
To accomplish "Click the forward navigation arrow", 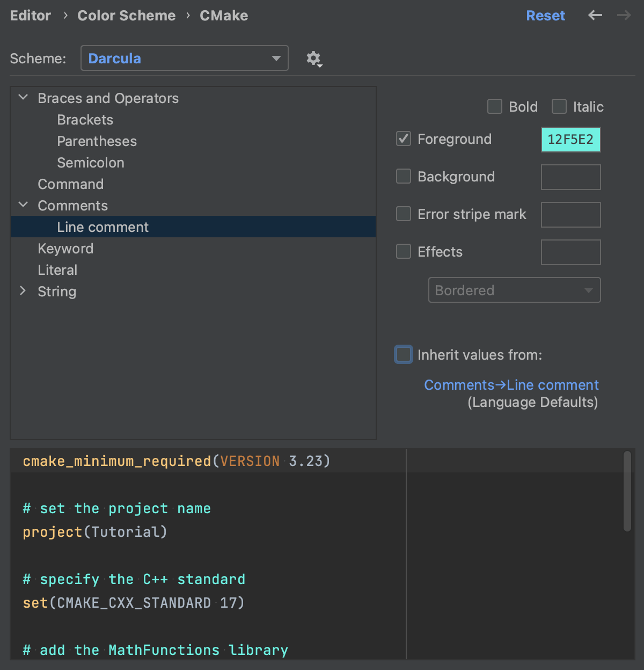I will tap(624, 15).
